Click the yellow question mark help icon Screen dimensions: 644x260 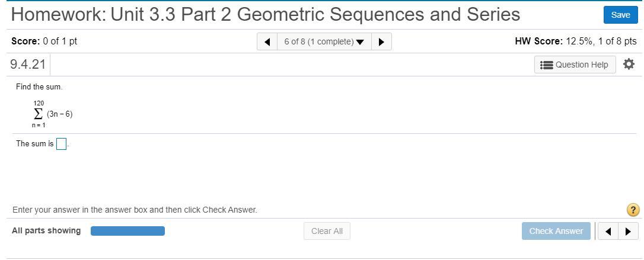(633, 210)
